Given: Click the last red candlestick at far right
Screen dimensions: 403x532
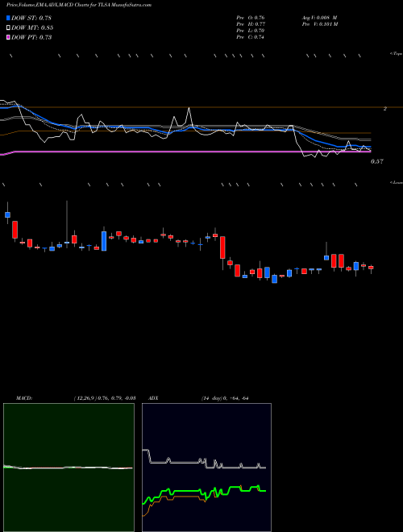Looking at the screenshot, I should click(371, 268).
